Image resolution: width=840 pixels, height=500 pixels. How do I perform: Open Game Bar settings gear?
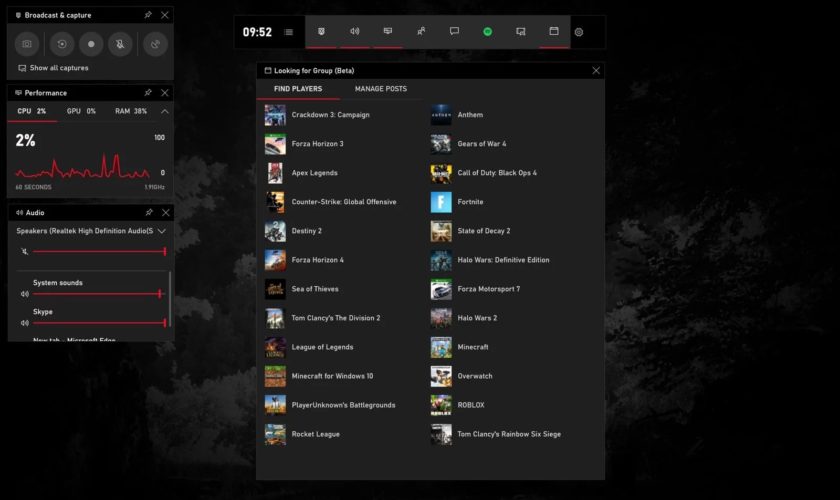579,32
